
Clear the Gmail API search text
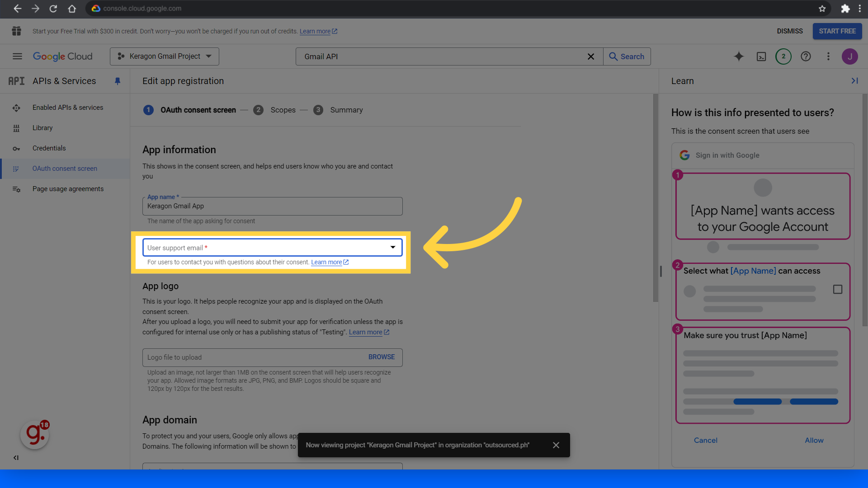[x=590, y=56]
